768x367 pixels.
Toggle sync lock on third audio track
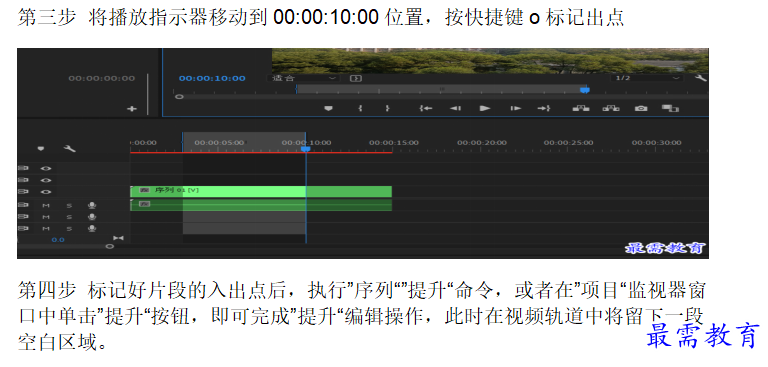coord(23,228)
